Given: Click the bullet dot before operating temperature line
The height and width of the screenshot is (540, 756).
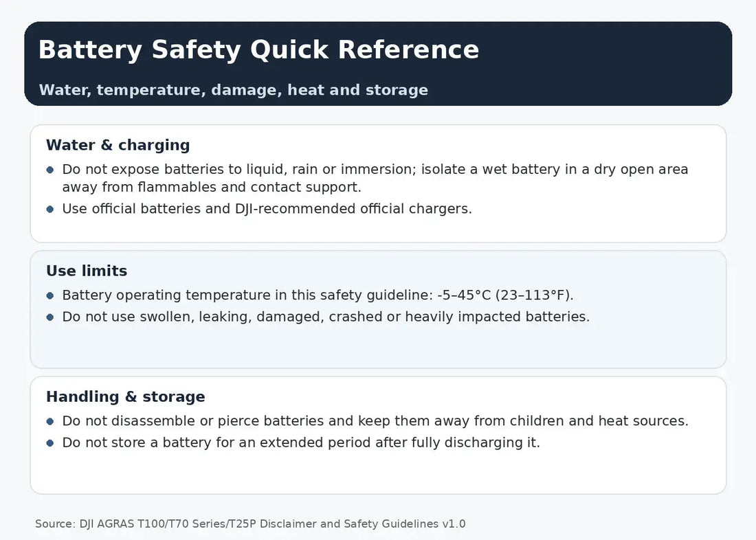Looking at the screenshot, I should pyautogui.click(x=50, y=295).
